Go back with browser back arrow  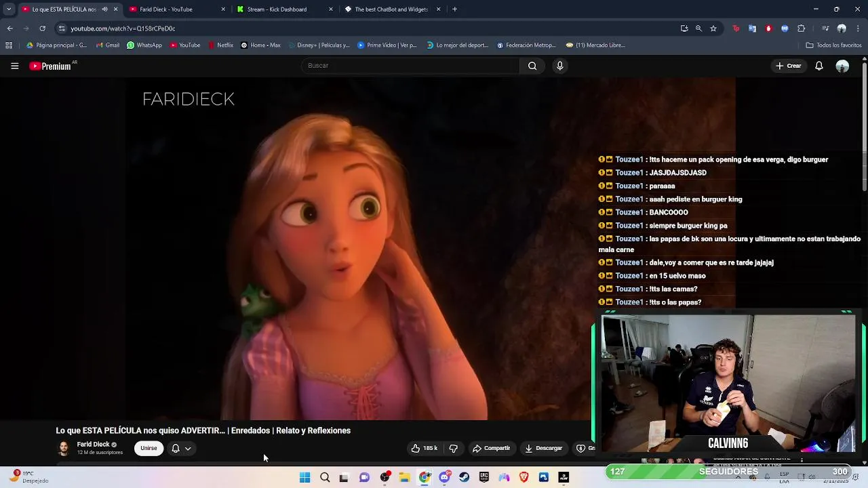pos(9,28)
